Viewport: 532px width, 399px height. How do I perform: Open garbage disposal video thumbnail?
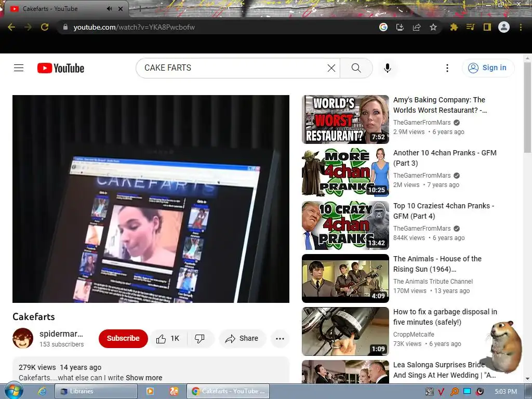point(345,331)
